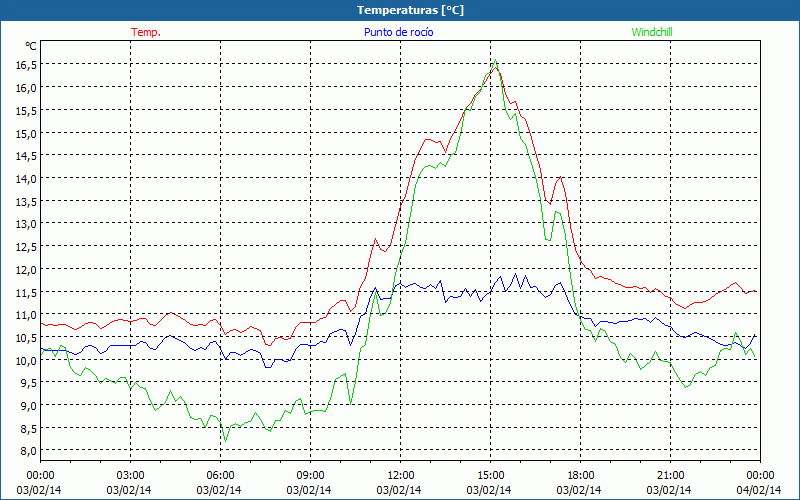
Task: Click the 10,0 y-axis value
Action: [x=27, y=360]
